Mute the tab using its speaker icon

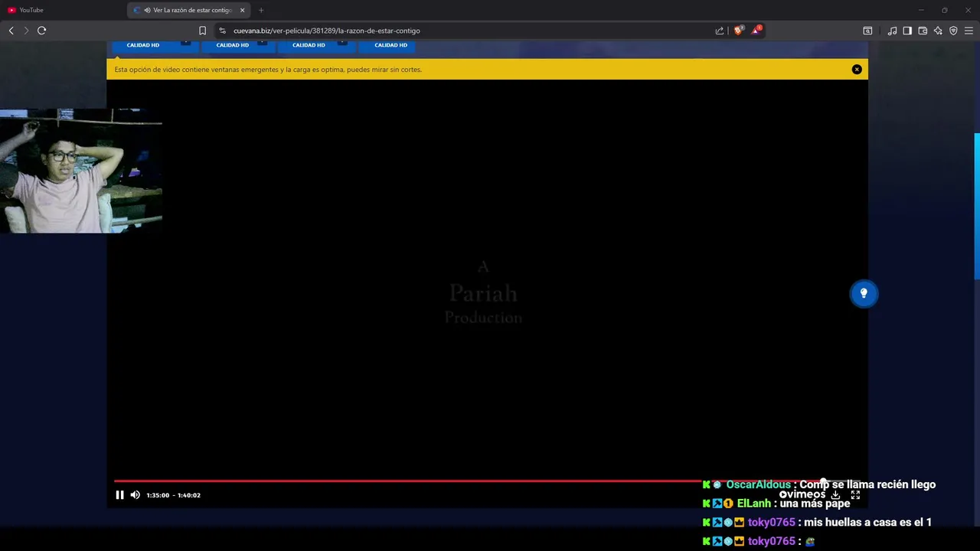tap(147, 10)
